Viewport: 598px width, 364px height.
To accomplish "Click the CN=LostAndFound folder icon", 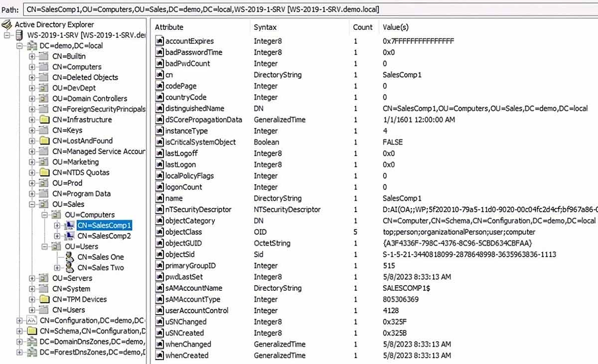I will pyautogui.click(x=44, y=141).
